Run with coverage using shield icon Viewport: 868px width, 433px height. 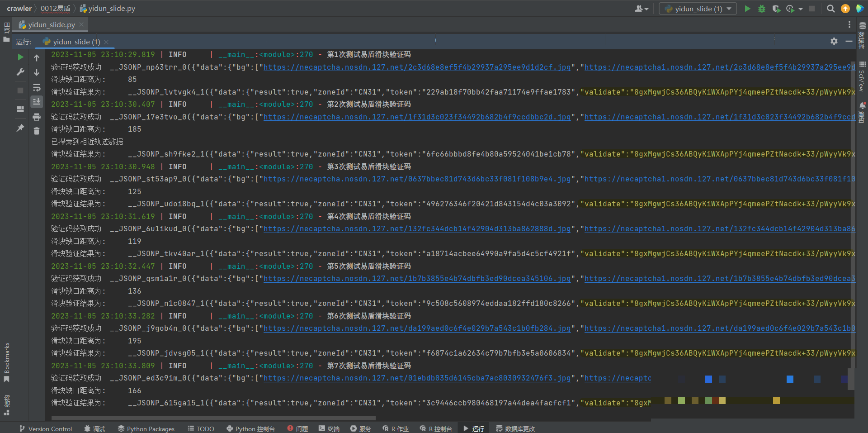(x=776, y=9)
